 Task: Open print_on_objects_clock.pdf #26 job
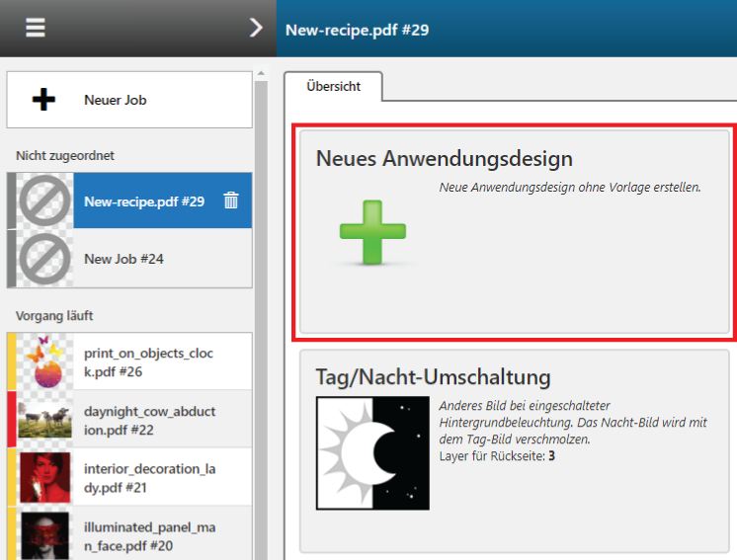click(x=149, y=361)
